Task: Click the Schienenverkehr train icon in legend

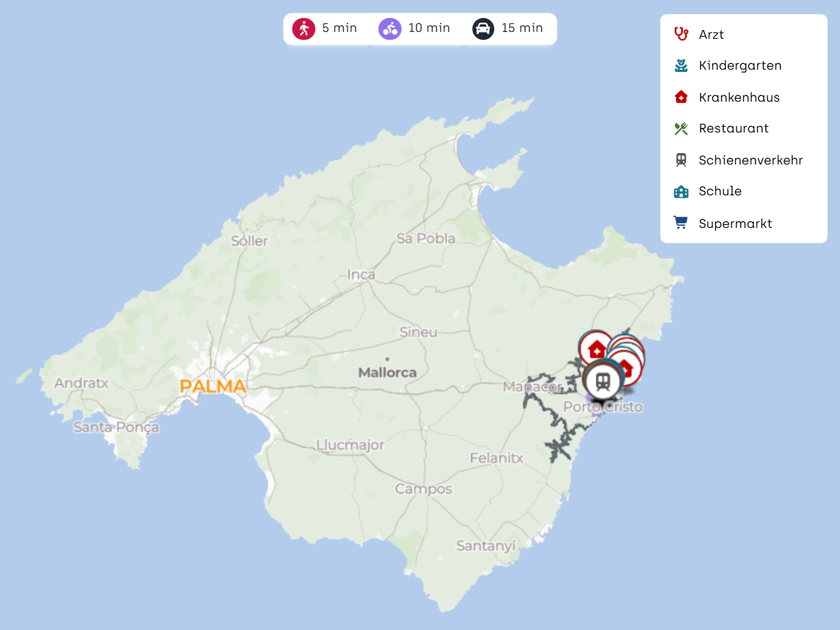Action: (681, 160)
